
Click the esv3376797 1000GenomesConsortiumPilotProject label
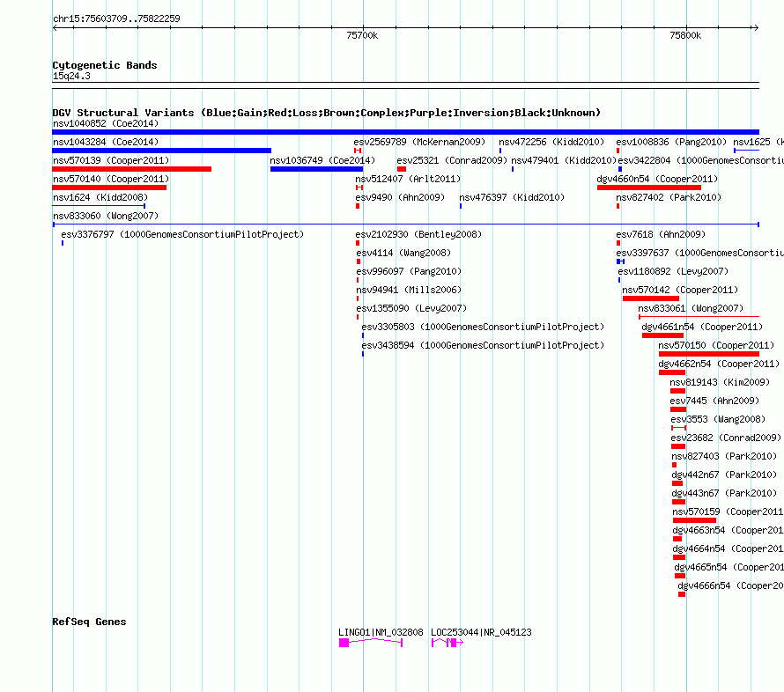pyautogui.click(x=182, y=234)
